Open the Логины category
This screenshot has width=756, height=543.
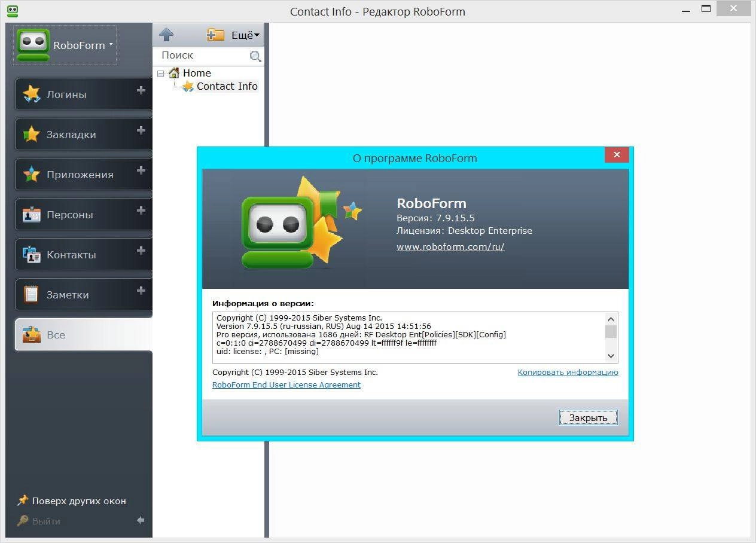coord(83,94)
